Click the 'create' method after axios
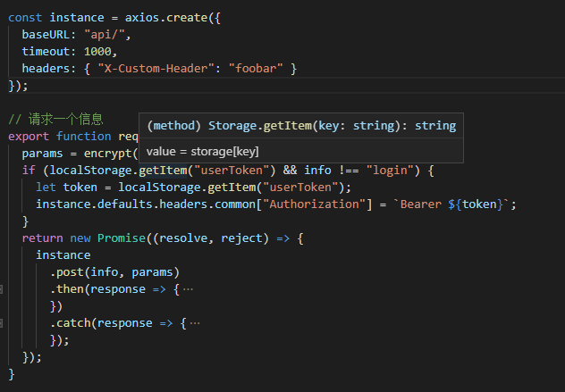Image resolution: width=565 pixels, height=392 pixels. tap(187, 18)
